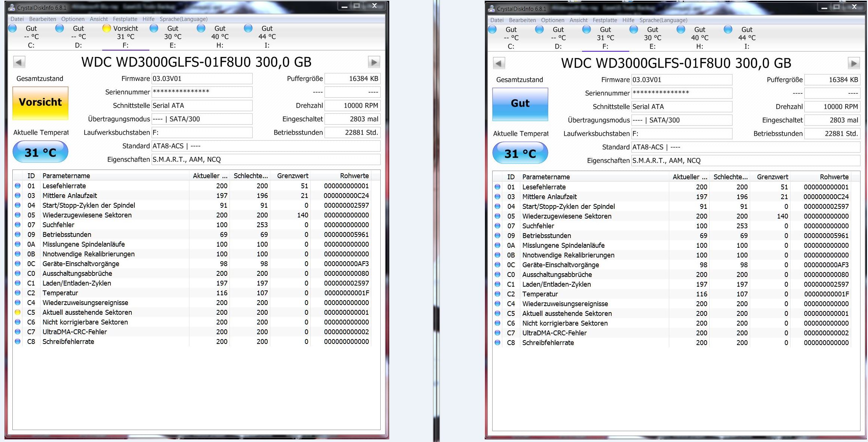This screenshot has width=868, height=442.
Task: Click Rohwerte column header in left table
Action: [x=354, y=176]
